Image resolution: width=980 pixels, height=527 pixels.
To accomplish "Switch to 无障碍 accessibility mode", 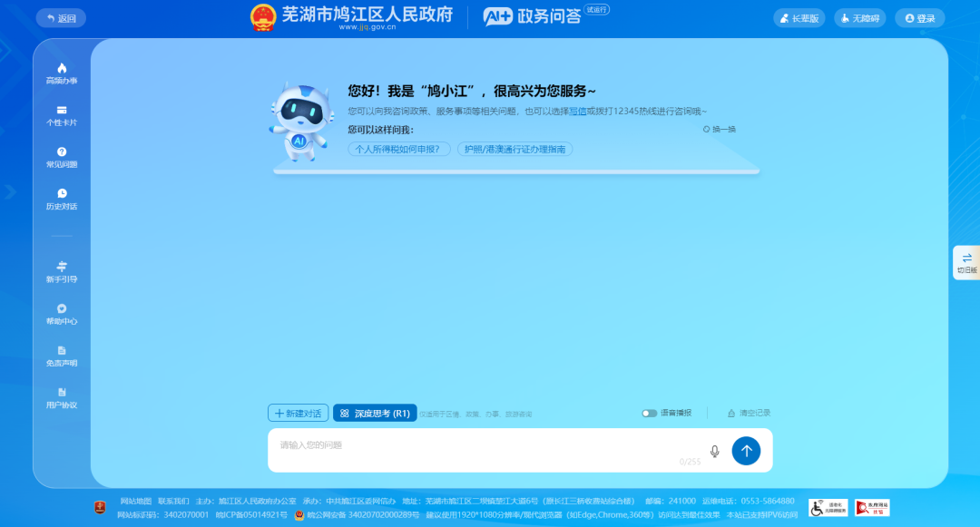I will tap(858, 17).
